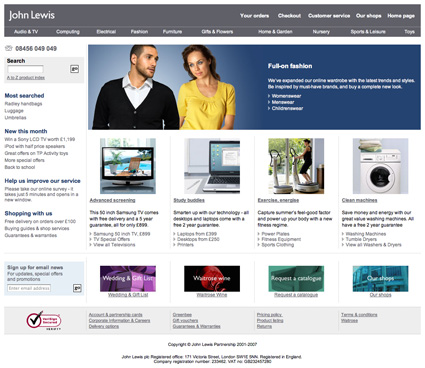
Task: Open Customer service page
Action: pos(329,16)
